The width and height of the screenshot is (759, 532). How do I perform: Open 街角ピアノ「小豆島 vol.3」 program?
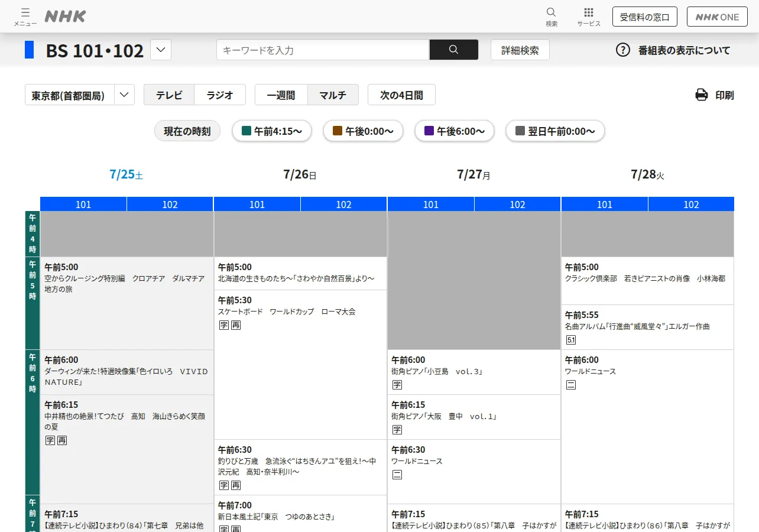tap(474, 372)
